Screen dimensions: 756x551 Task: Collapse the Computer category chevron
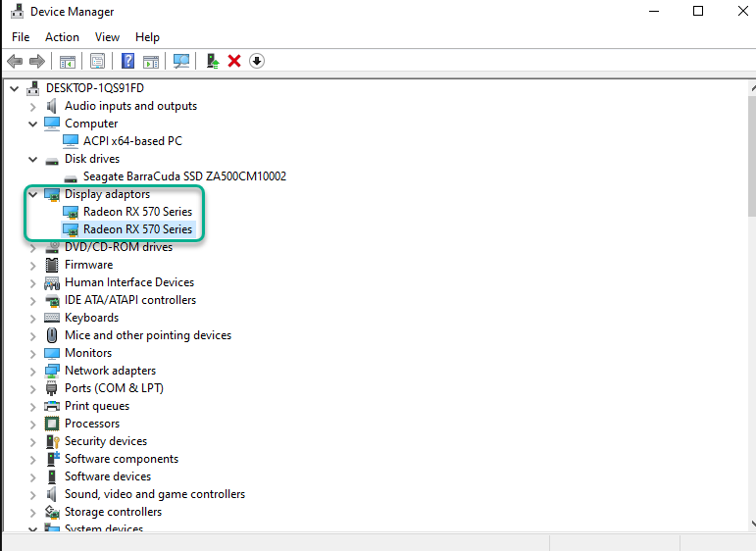(32, 124)
